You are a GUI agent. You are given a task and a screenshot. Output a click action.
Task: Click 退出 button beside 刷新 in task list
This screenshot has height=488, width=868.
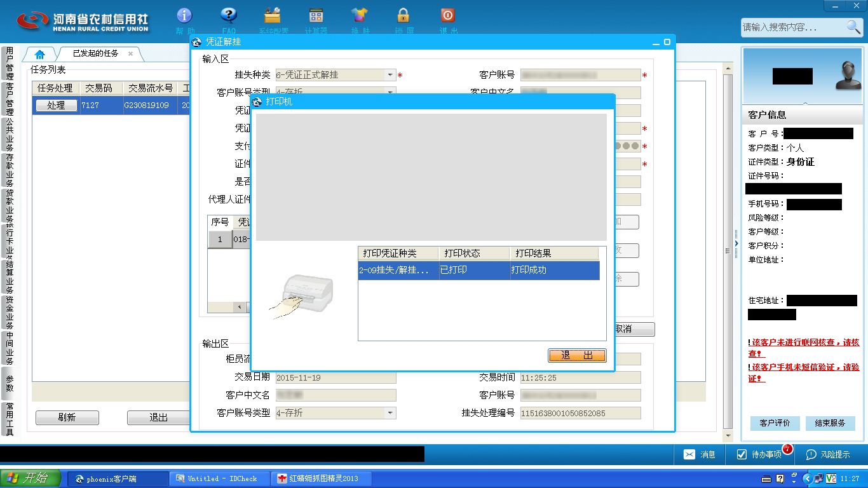tap(159, 417)
